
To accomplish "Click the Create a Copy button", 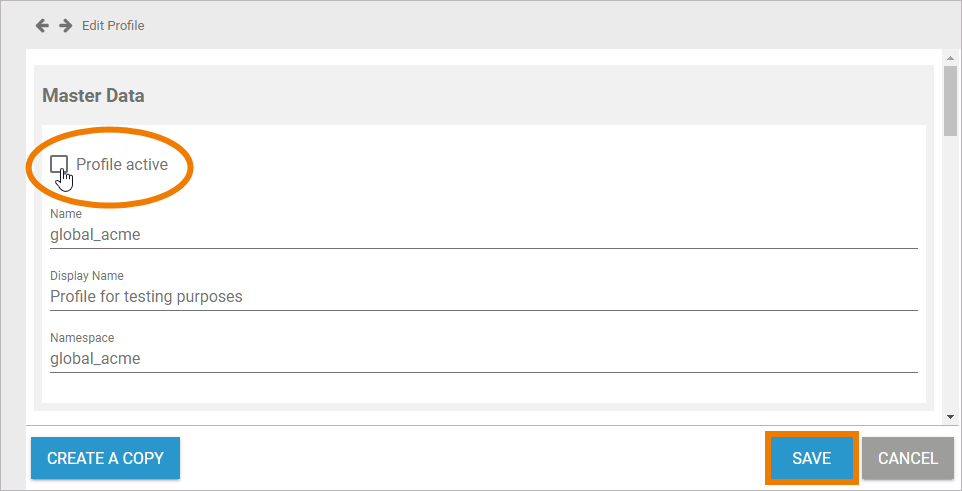I will pyautogui.click(x=105, y=458).
